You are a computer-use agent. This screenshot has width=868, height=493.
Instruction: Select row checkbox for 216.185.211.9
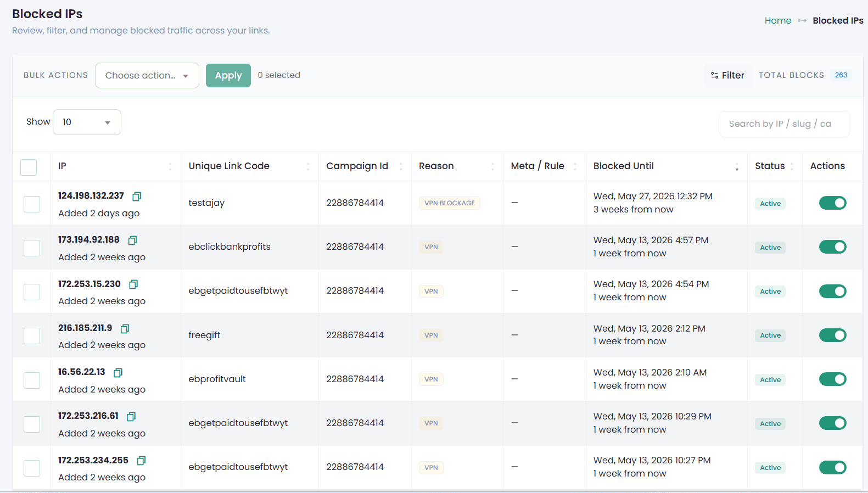32,335
